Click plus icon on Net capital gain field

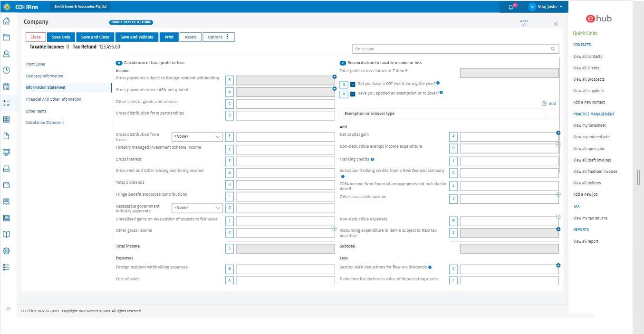coord(558,133)
